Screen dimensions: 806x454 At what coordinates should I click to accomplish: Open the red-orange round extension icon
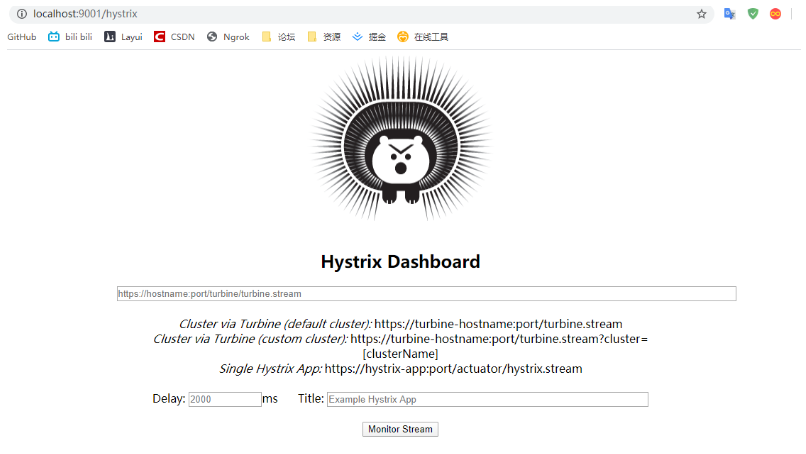(x=776, y=14)
